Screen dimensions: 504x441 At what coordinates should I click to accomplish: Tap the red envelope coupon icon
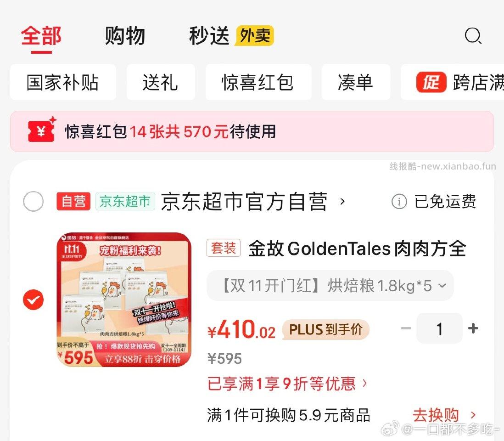(x=42, y=130)
